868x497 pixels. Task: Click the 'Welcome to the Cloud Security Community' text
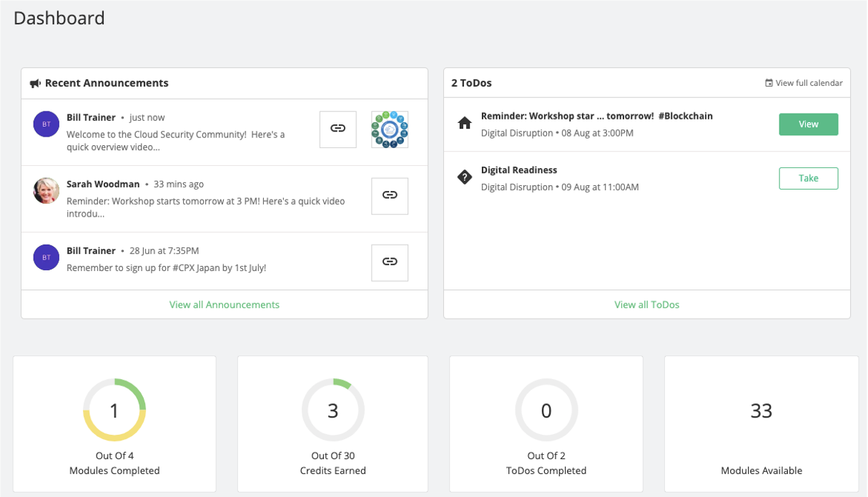point(176,140)
